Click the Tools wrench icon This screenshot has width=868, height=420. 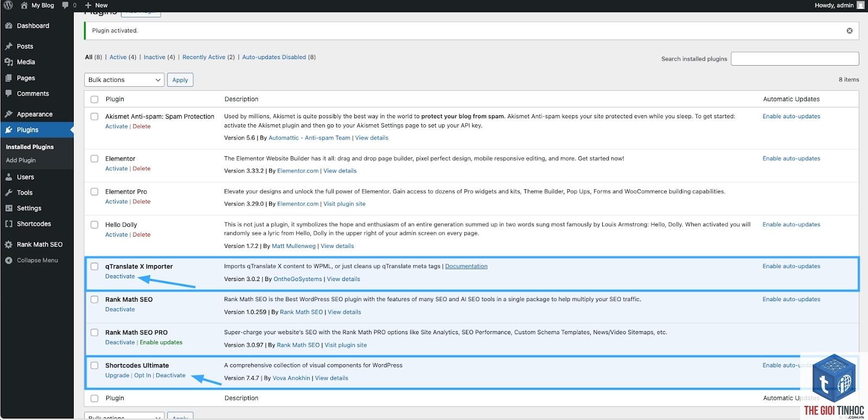click(9, 193)
